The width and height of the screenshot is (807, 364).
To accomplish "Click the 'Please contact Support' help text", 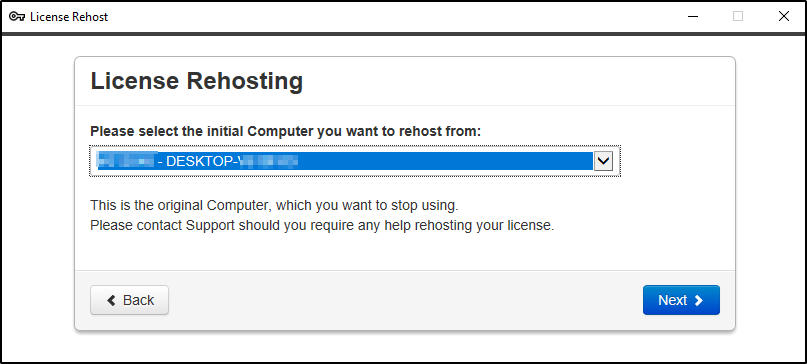I will [322, 225].
